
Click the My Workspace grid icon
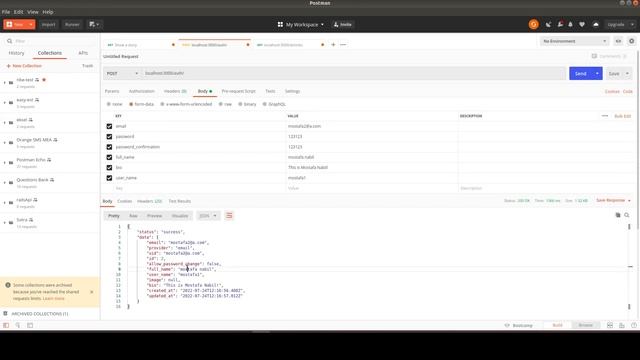click(280, 24)
